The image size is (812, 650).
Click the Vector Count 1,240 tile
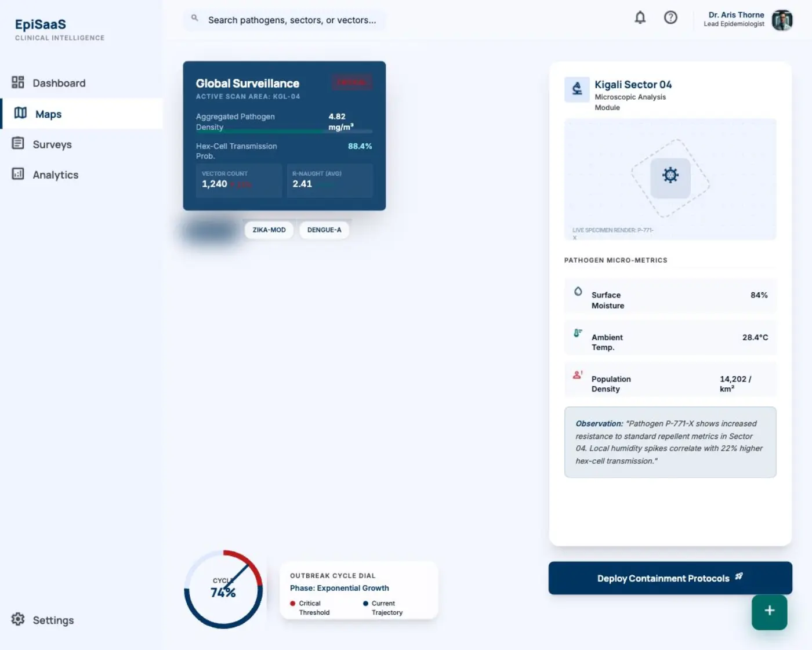click(x=239, y=180)
